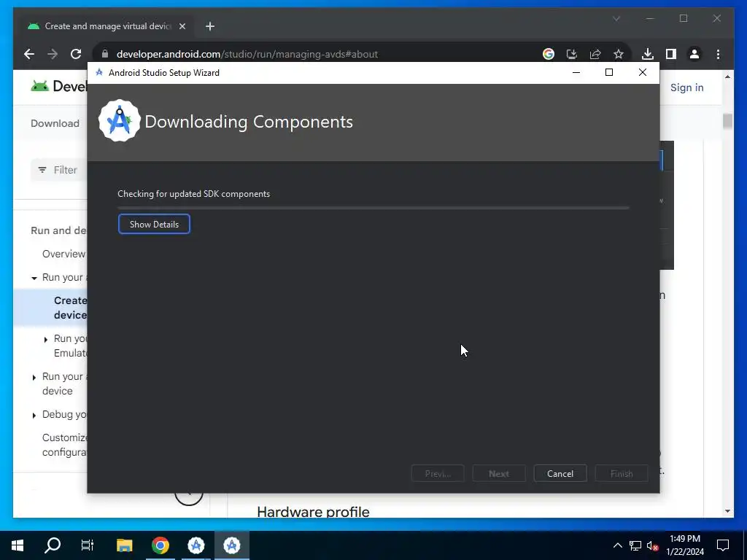
Task: Toggle the Chrome side panel
Action: click(671, 54)
